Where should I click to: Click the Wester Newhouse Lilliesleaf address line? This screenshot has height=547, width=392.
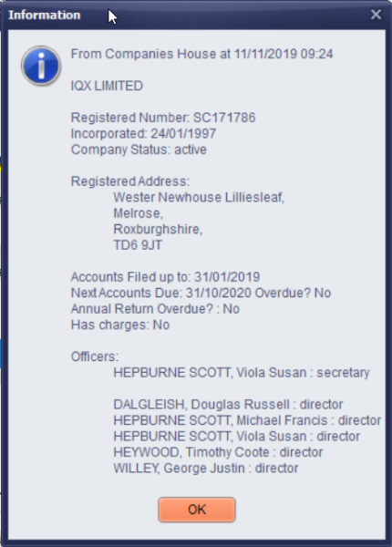(x=199, y=198)
